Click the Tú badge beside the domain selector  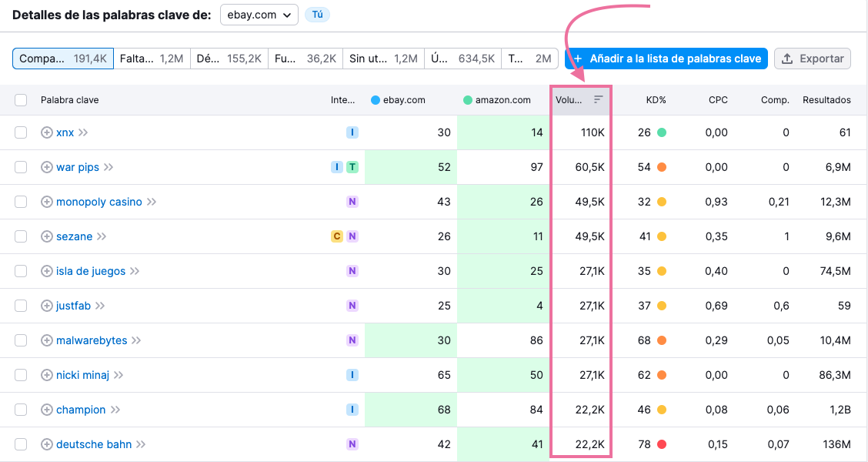pyautogui.click(x=316, y=14)
